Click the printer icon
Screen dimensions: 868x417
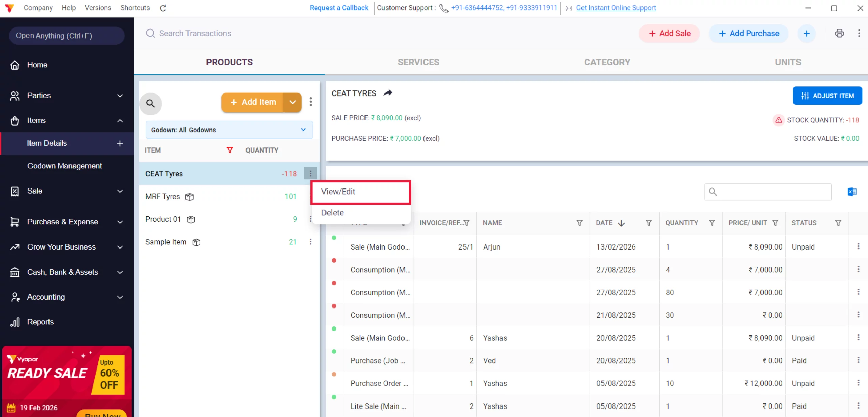[839, 33]
